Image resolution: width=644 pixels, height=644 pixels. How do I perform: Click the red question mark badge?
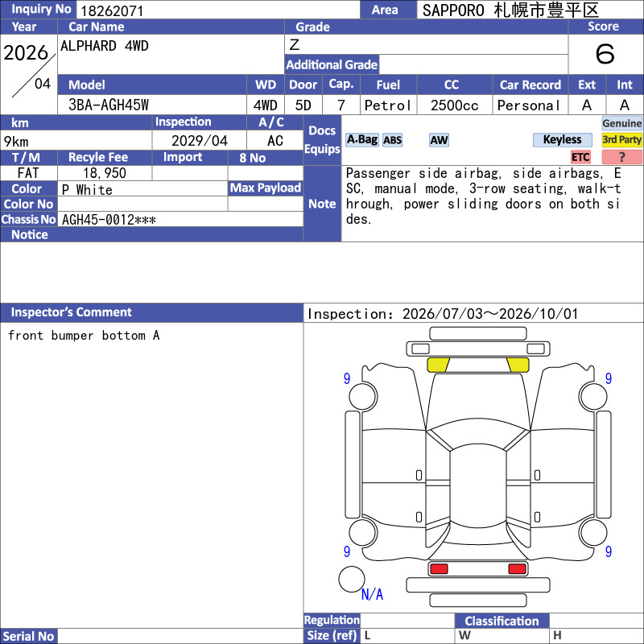pos(621,157)
